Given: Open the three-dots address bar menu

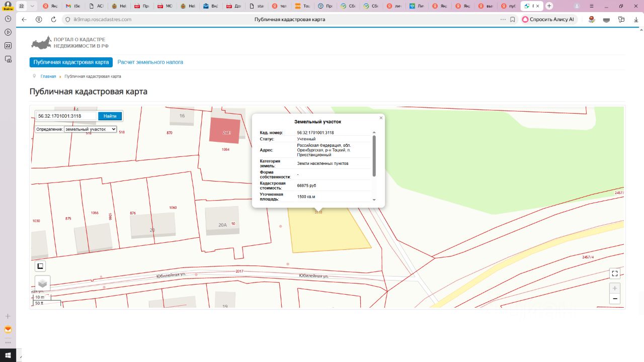Looking at the screenshot, I should pyautogui.click(x=503, y=20).
